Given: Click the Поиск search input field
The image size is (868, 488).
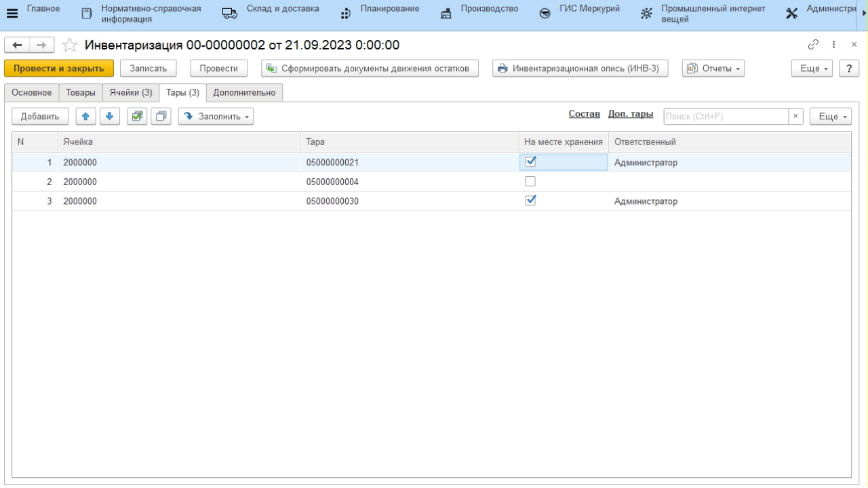Looking at the screenshot, I should coord(725,117).
